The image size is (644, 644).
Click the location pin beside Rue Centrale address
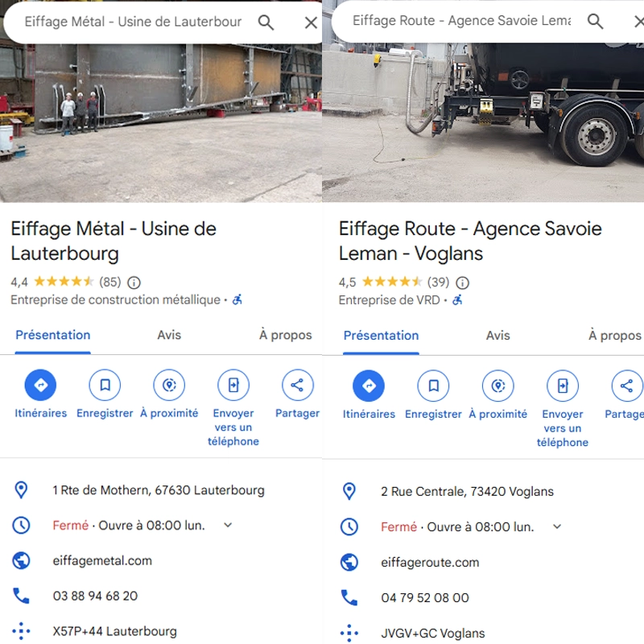(x=349, y=491)
